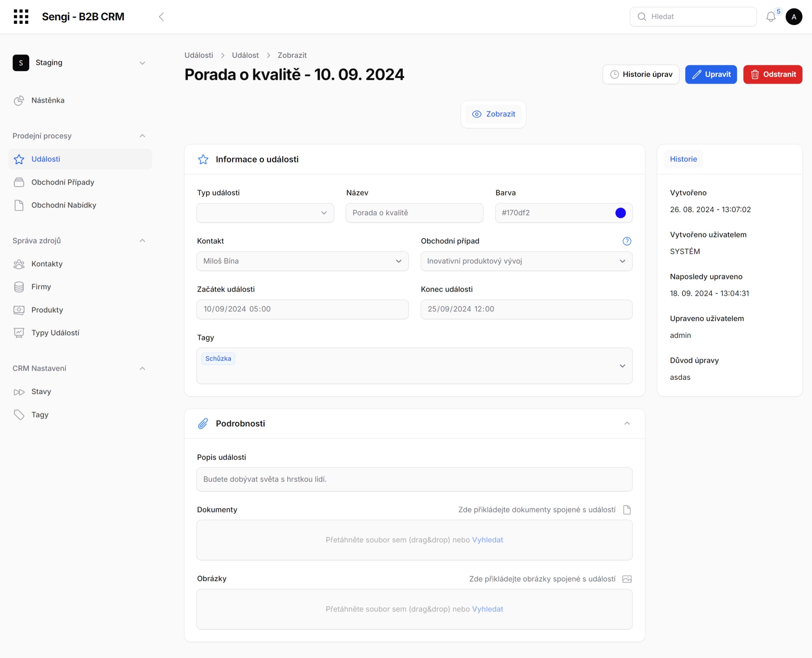Expand the Staging workspace switcher

(x=142, y=63)
